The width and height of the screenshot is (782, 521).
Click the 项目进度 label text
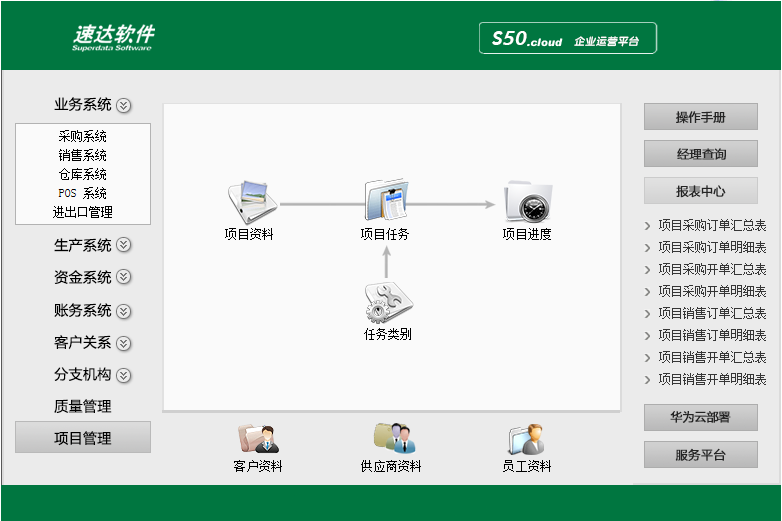527,234
